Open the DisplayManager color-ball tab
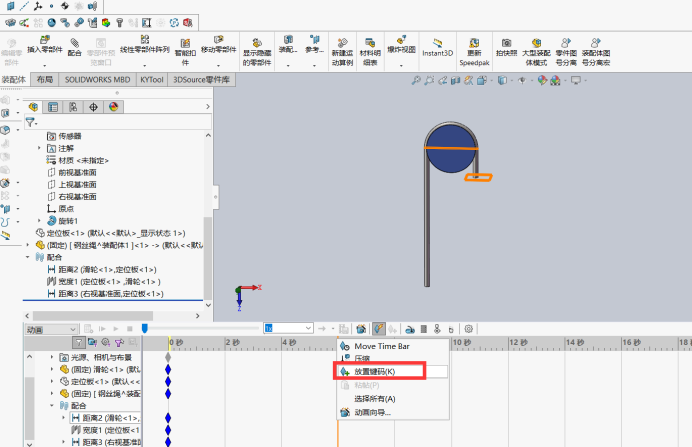 [x=113, y=107]
